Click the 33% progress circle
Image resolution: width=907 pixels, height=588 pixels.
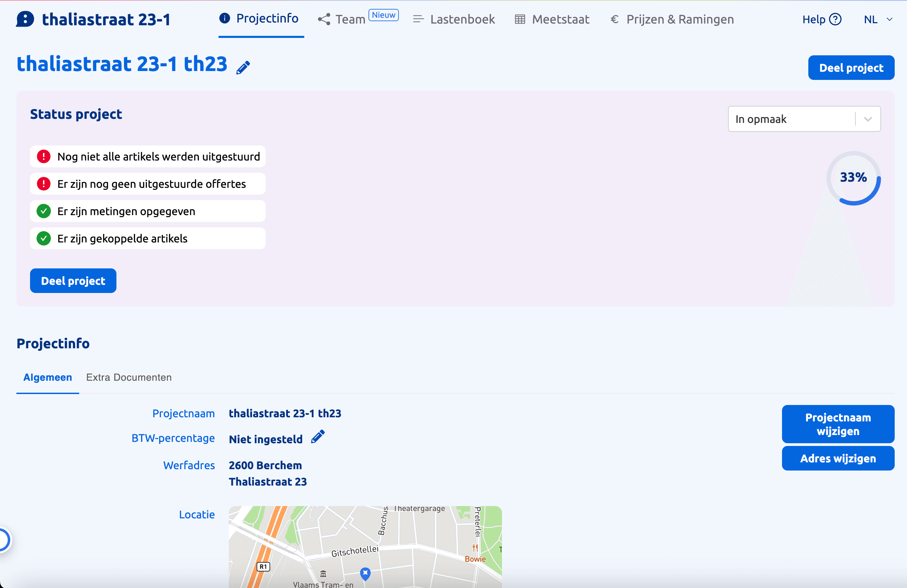(853, 178)
